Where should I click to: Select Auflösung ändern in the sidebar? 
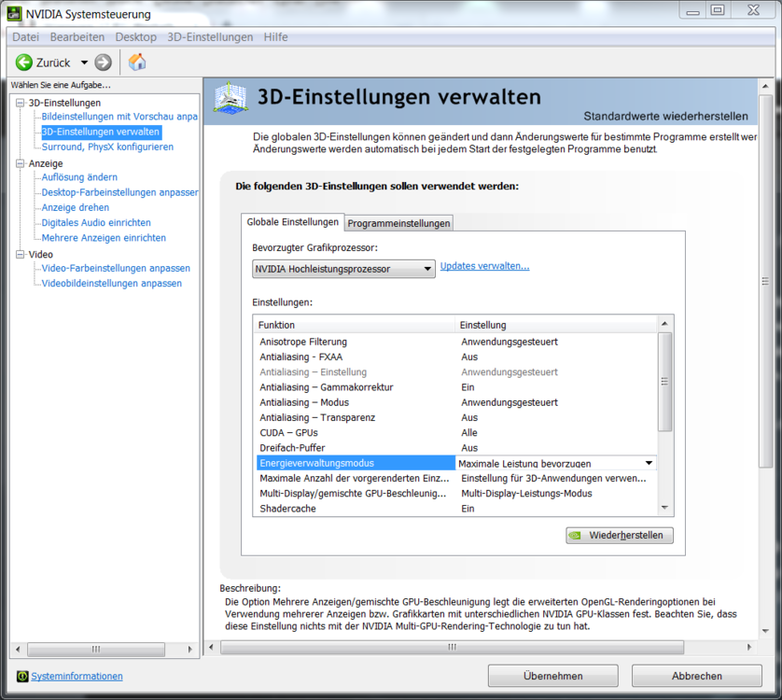(x=79, y=177)
